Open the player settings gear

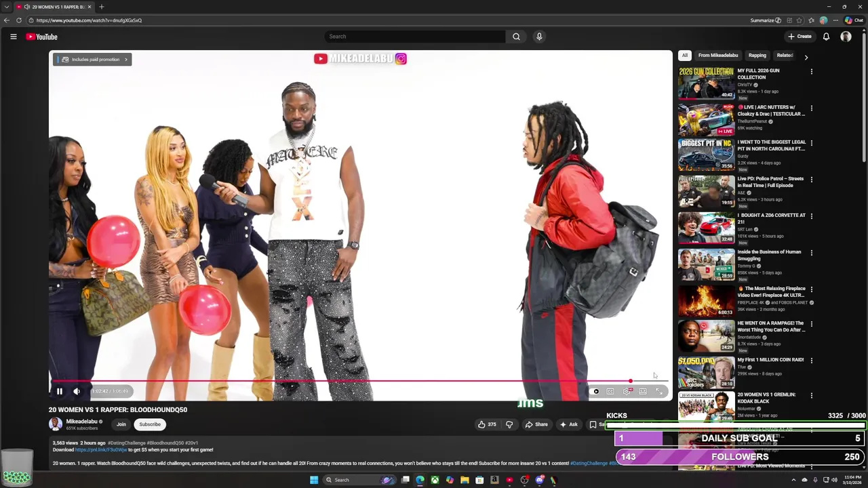(x=627, y=391)
